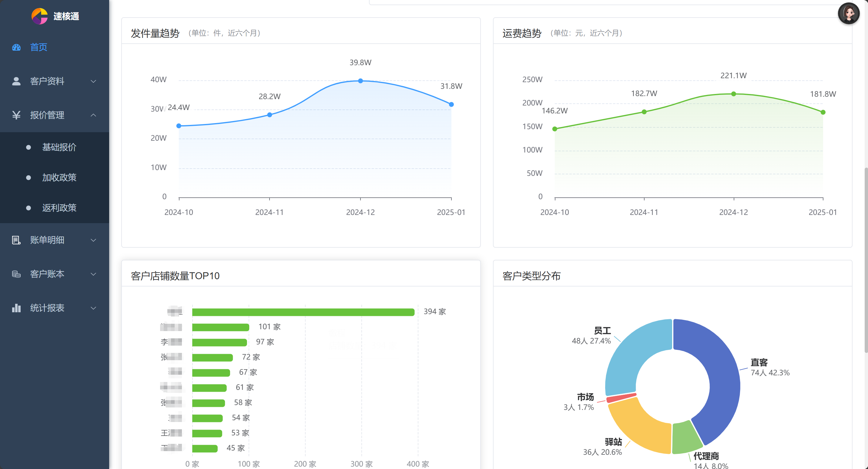This screenshot has height=469, width=868.
Task: Click the 36人 20.6% label
Action: [602, 452]
